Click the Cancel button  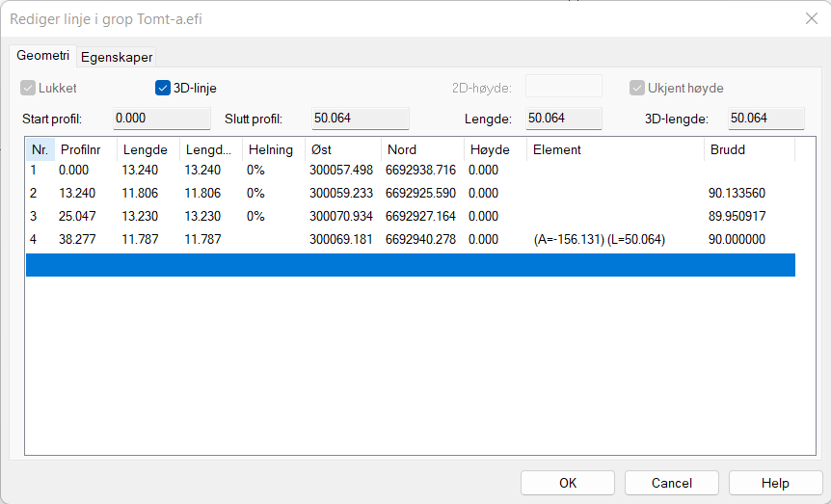671,483
